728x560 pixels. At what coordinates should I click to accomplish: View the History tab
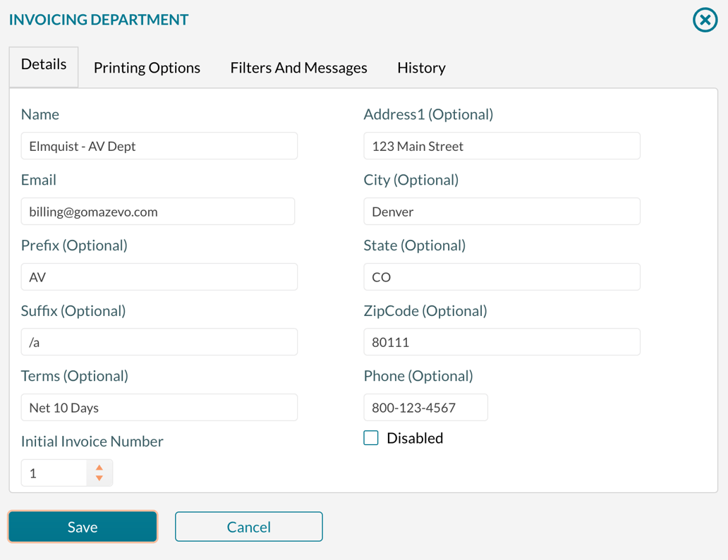tap(420, 67)
